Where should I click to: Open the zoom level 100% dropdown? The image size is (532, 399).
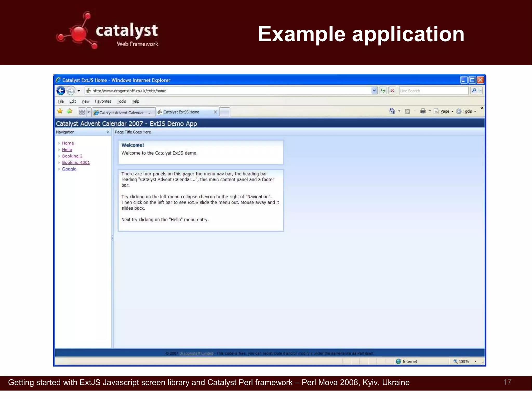475,361
